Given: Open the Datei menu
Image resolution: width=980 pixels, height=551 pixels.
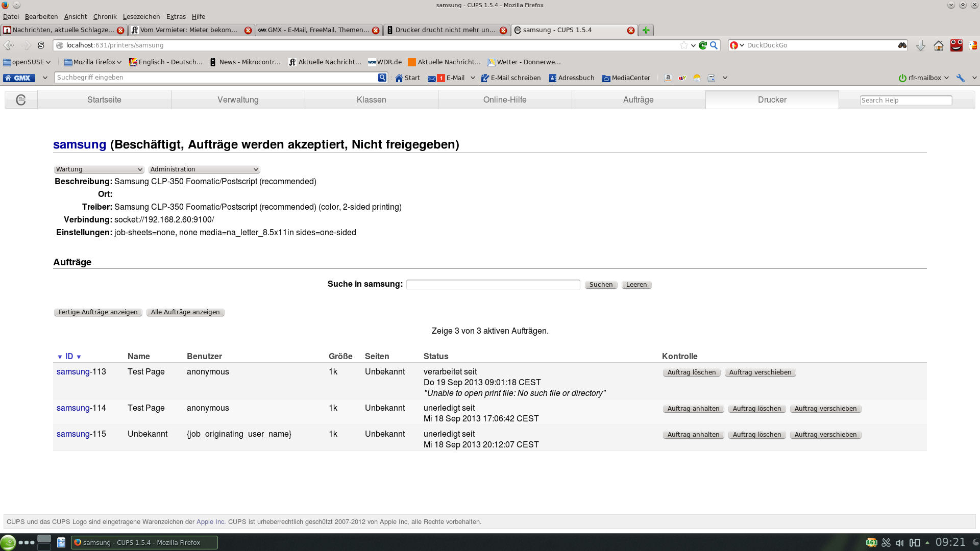Looking at the screenshot, I should [x=11, y=17].
